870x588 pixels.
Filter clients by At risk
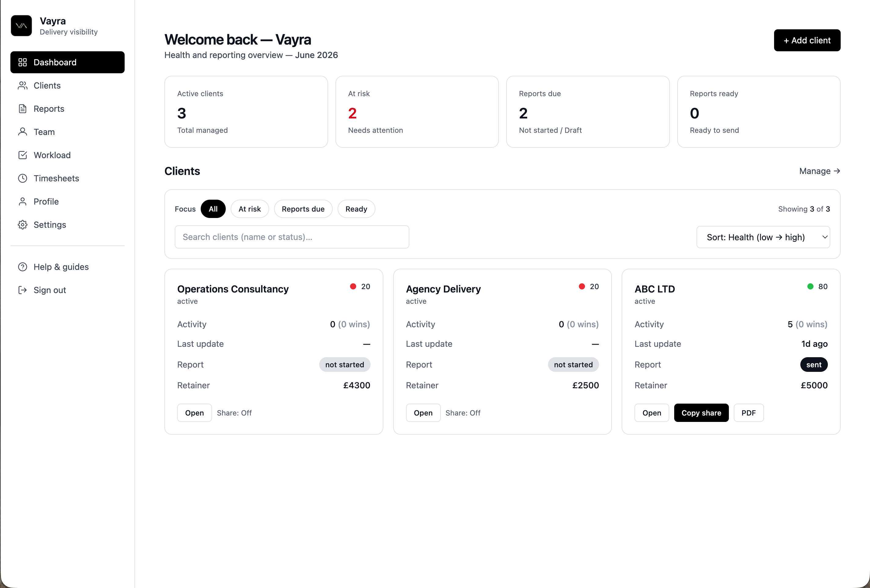click(250, 209)
